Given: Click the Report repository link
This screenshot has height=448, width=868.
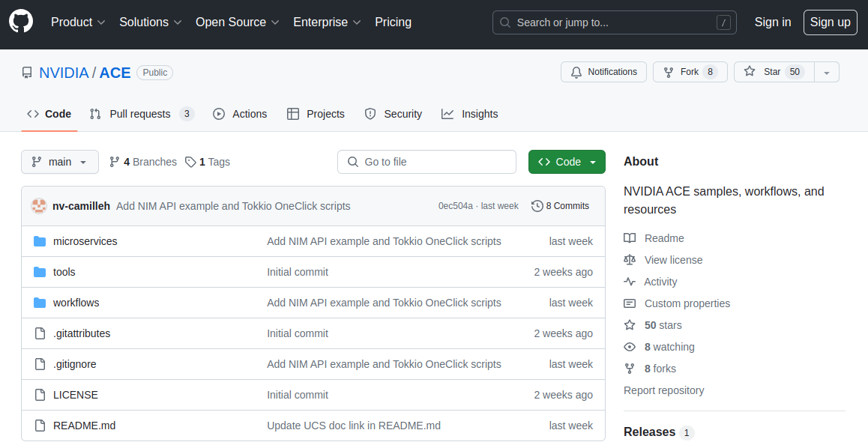Looking at the screenshot, I should pyautogui.click(x=663, y=390).
